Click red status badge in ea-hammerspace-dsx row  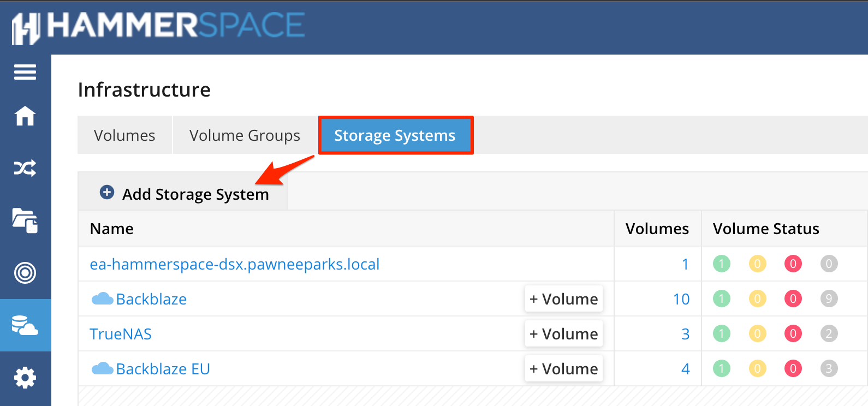pos(793,264)
